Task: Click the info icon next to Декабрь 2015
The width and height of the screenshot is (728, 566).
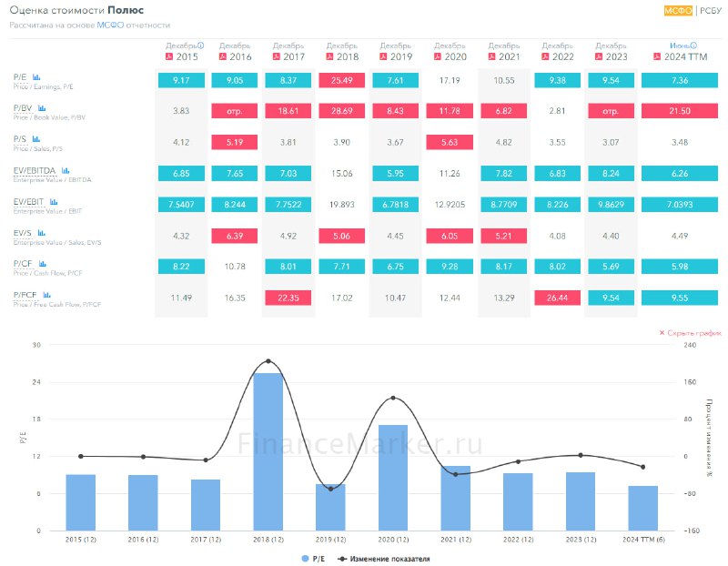Action: pyautogui.click(x=201, y=45)
